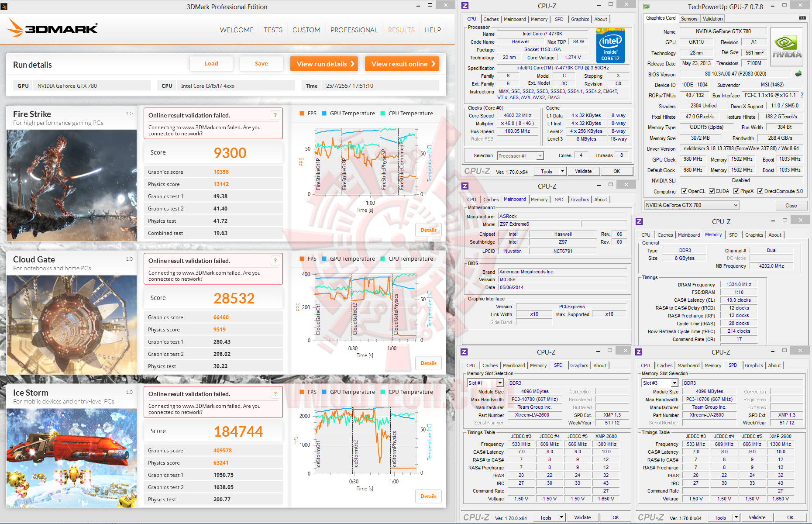Screen dimensions: 812x524
Task: Click the Intel Core i7 logo in CPU-Z
Action: click(610, 46)
